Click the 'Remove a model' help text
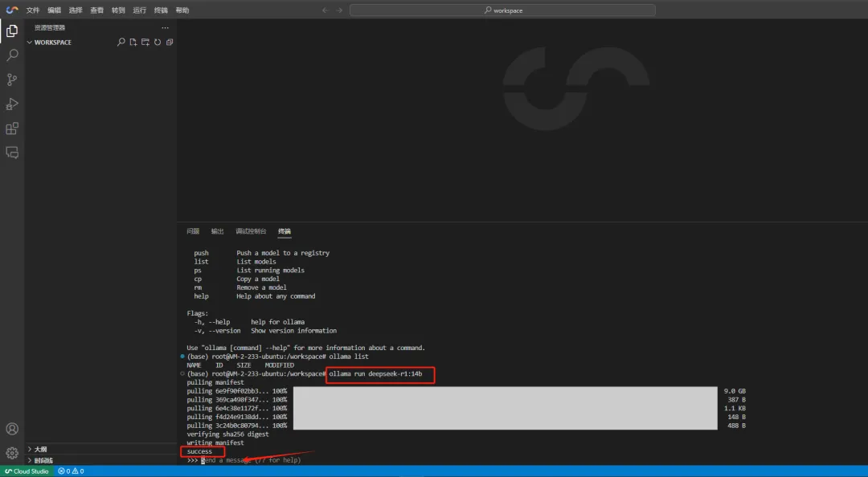The width and height of the screenshot is (868, 477). click(x=261, y=287)
